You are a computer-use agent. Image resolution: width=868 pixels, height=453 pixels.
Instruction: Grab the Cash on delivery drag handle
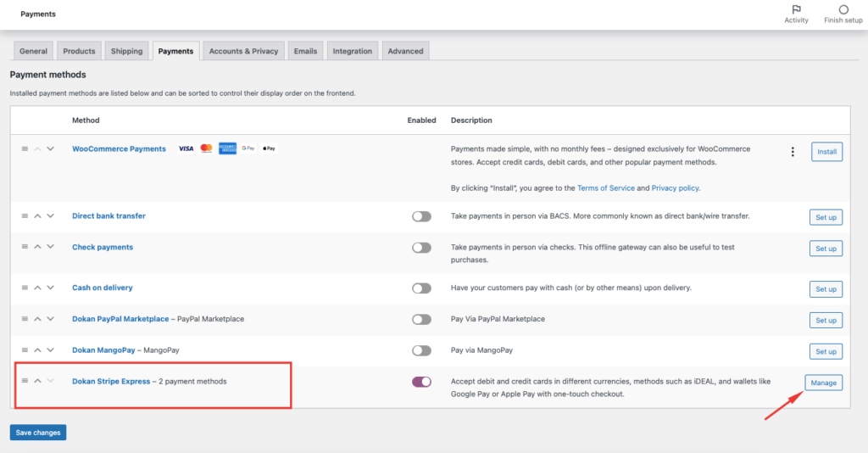point(25,288)
